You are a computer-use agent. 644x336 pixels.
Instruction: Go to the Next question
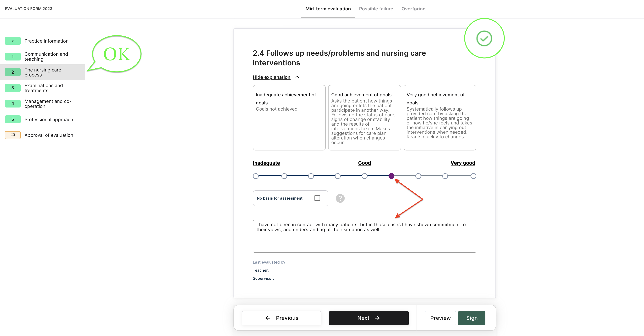tap(368, 318)
